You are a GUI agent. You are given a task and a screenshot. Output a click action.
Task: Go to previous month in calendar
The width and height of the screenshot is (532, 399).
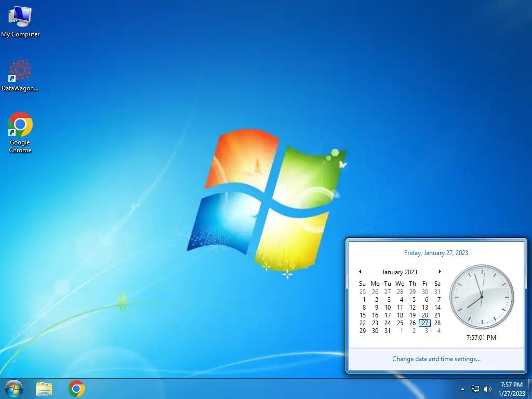[x=360, y=271]
